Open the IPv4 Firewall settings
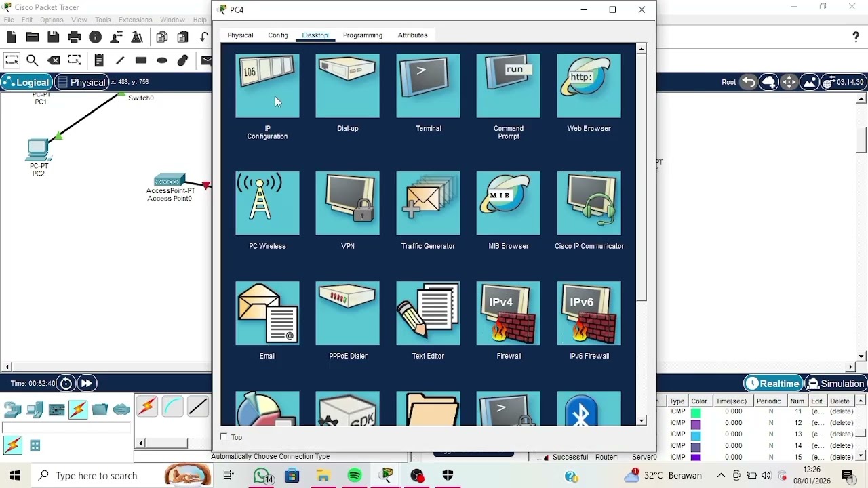This screenshot has width=868, height=488. (x=509, y=313)
